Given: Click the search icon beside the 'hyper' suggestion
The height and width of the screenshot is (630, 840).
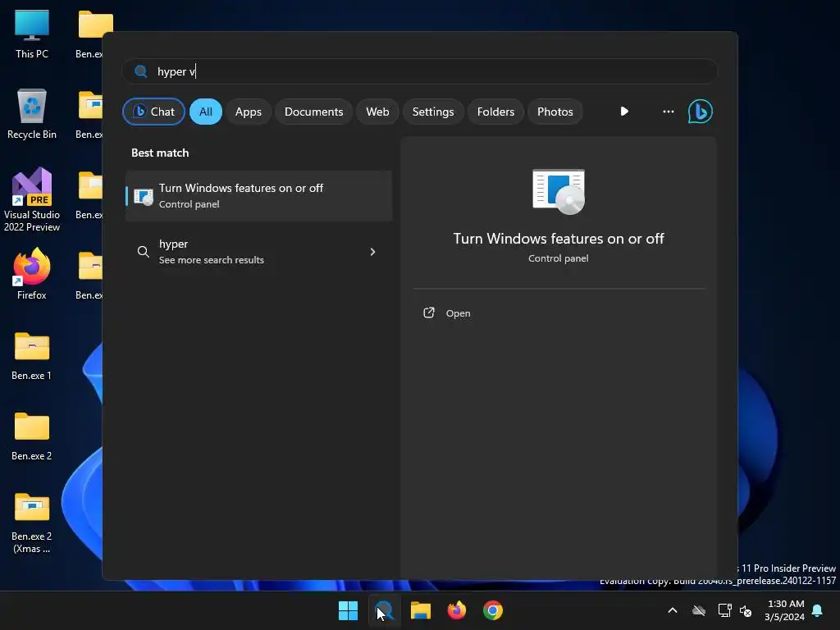Looking at the screenshot, I should [x=143, y=252].
